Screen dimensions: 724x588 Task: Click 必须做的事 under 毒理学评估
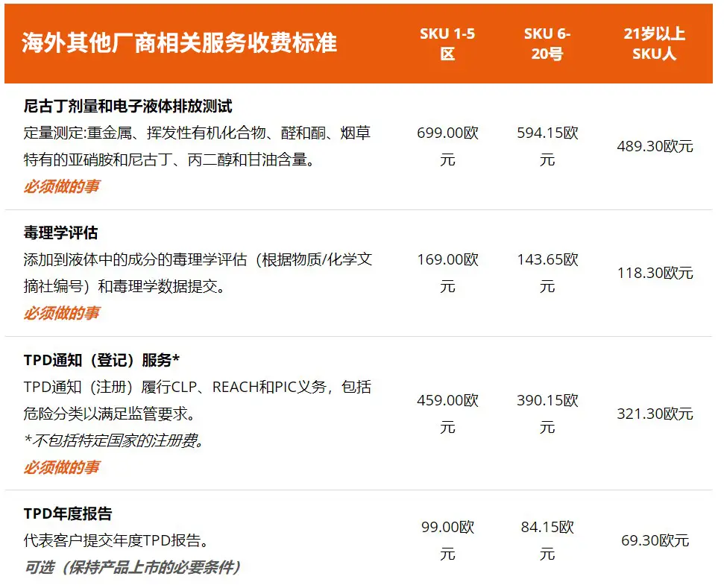click(61, 313)
